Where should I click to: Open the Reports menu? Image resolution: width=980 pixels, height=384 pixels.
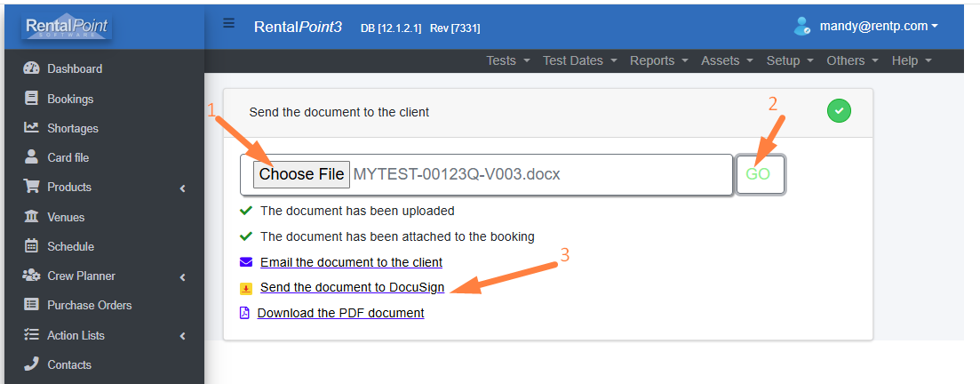click(x=658, y=60)
